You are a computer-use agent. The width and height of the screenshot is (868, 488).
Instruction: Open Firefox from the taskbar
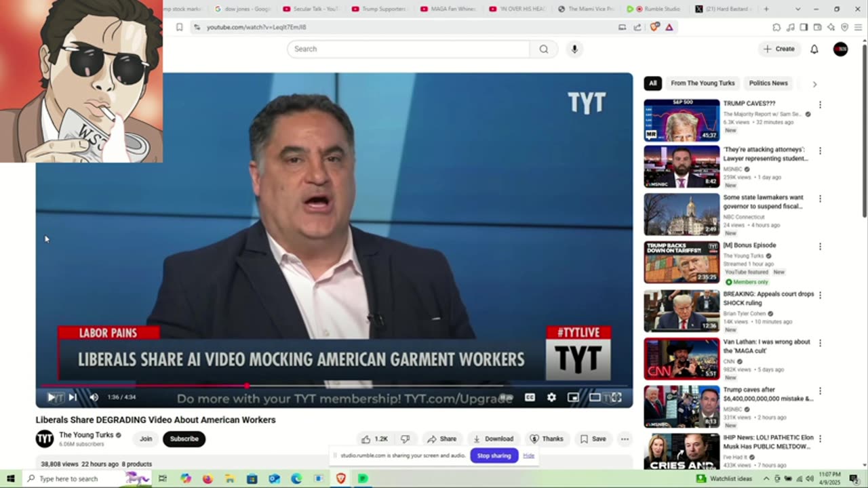coord(208,479)
